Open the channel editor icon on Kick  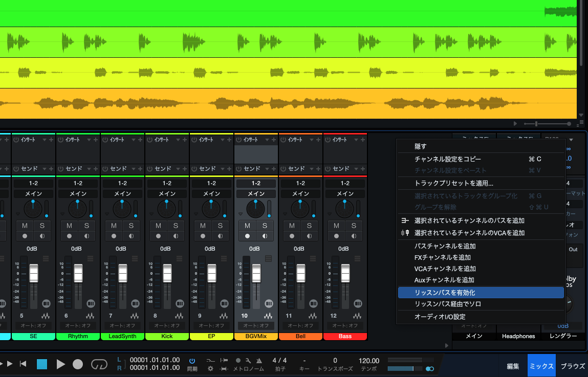coord(180,316)
